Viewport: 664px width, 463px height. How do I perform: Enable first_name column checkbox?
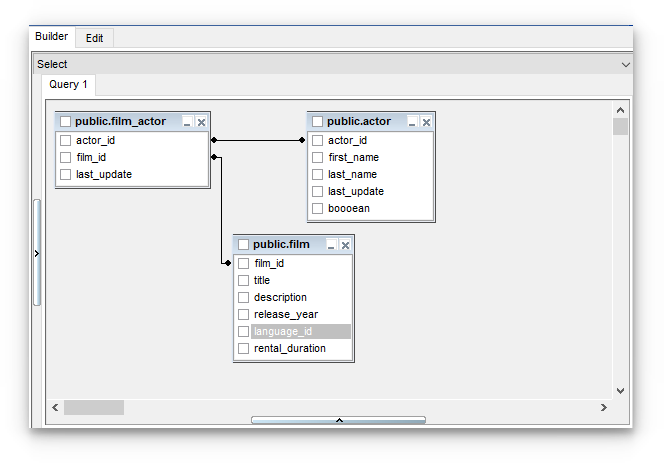pyautogui.click(x=317, y=158)
